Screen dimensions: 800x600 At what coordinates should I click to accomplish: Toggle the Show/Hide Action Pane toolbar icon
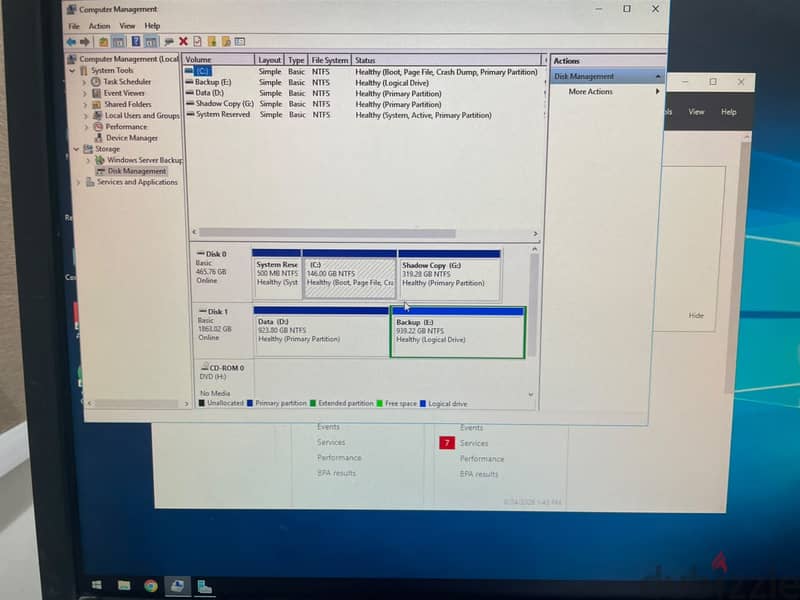pyautogui.click(x=151, y=42)
